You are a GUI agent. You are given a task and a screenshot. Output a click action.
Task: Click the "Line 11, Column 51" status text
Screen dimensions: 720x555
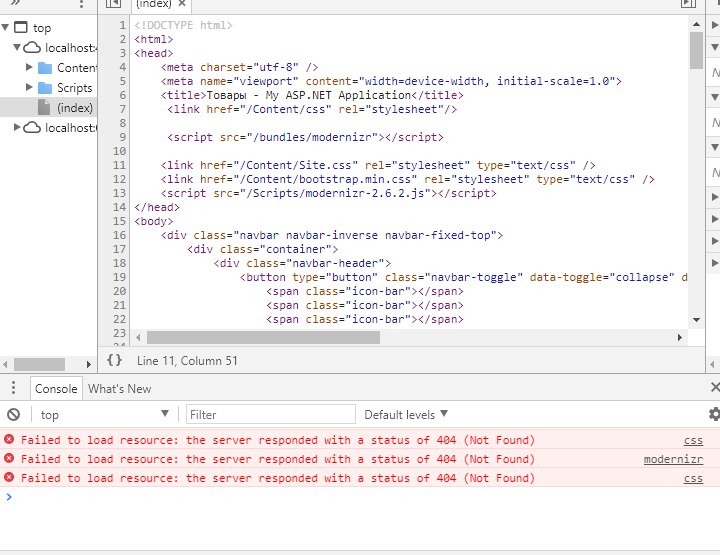[x=187, y=361]
